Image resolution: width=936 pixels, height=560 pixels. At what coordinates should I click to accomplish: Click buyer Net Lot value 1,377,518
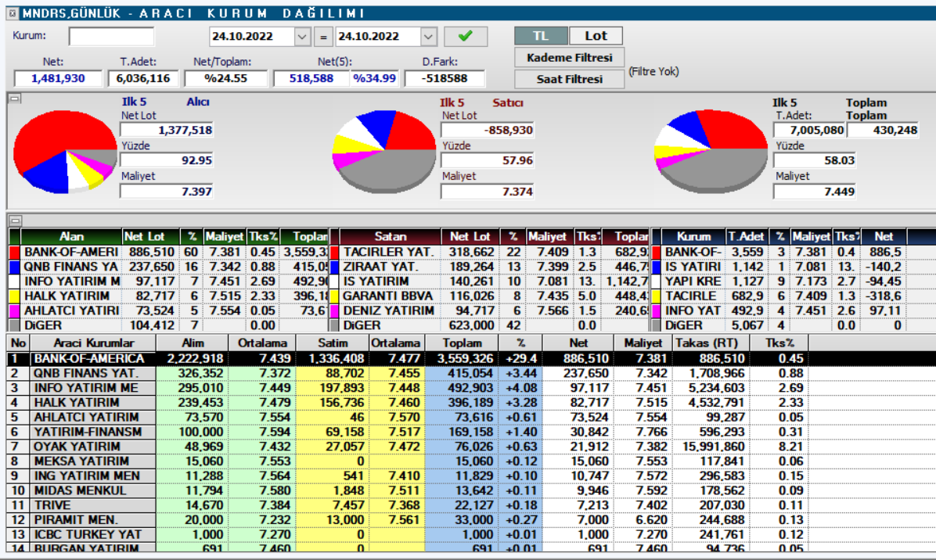pos(167,130)
